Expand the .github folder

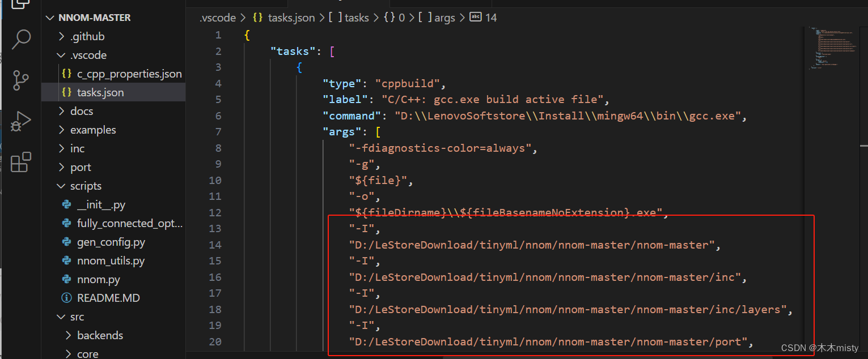click(62, 36)
